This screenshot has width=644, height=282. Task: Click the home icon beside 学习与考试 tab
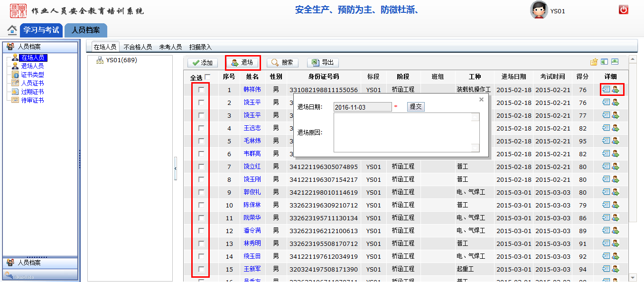(x=12, y=30)
